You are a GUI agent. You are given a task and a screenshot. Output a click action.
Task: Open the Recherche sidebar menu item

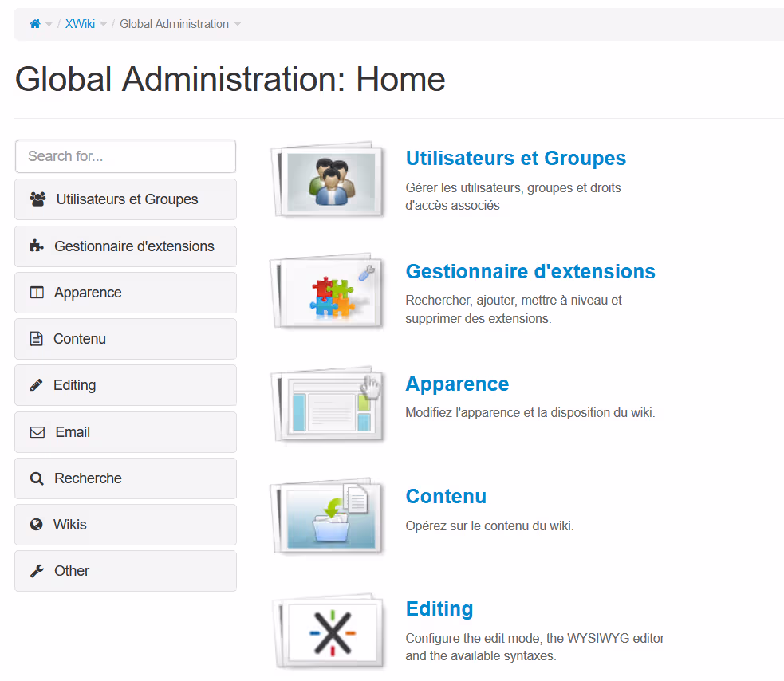pos(125,478)
